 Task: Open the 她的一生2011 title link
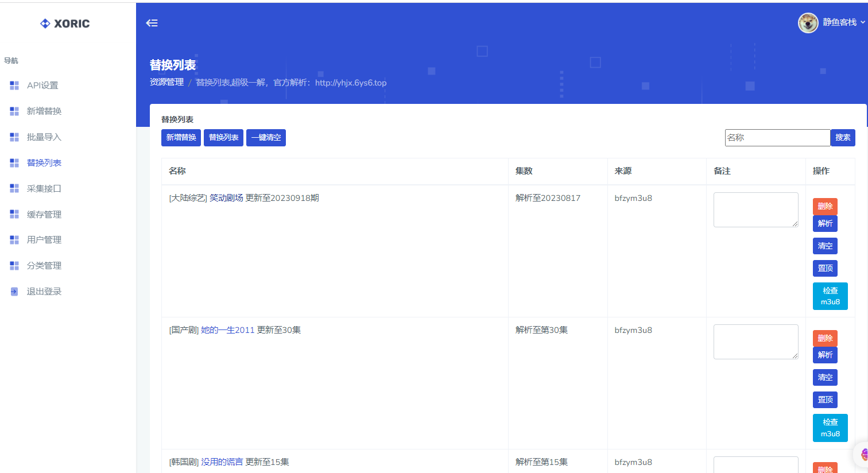pos(227,330)
